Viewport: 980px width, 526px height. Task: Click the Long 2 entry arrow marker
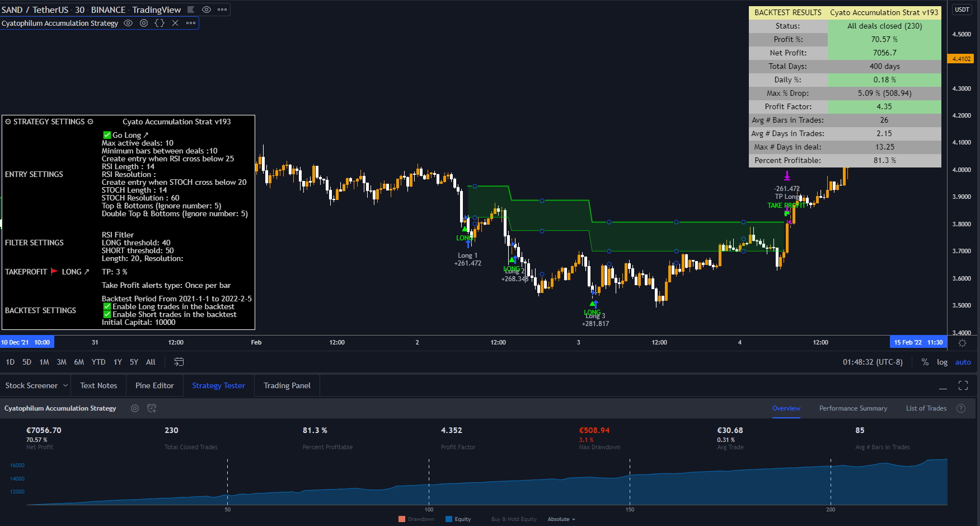514,259
